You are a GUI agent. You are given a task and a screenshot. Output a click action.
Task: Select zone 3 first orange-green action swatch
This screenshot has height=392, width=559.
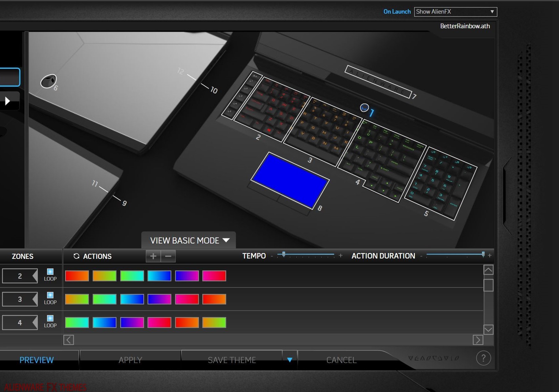pos(77,299)
